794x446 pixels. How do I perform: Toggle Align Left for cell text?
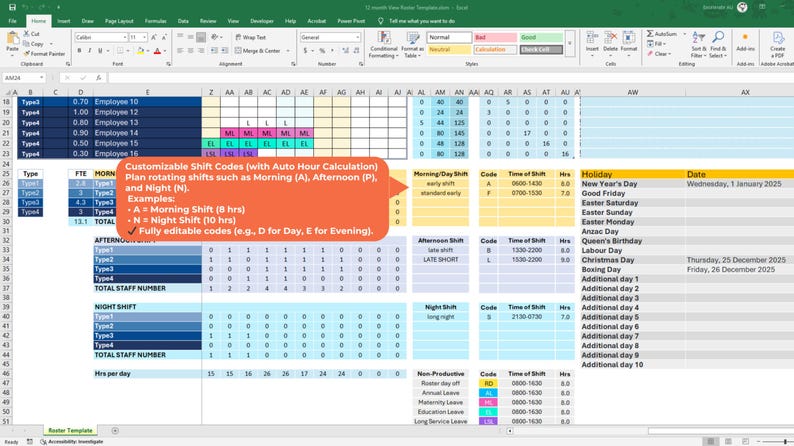point(180,51)
